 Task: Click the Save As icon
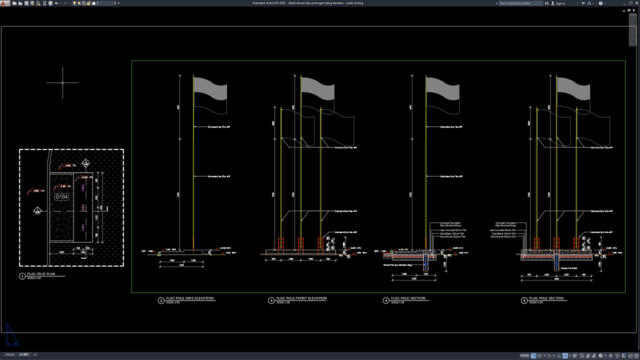pos(32,3)
